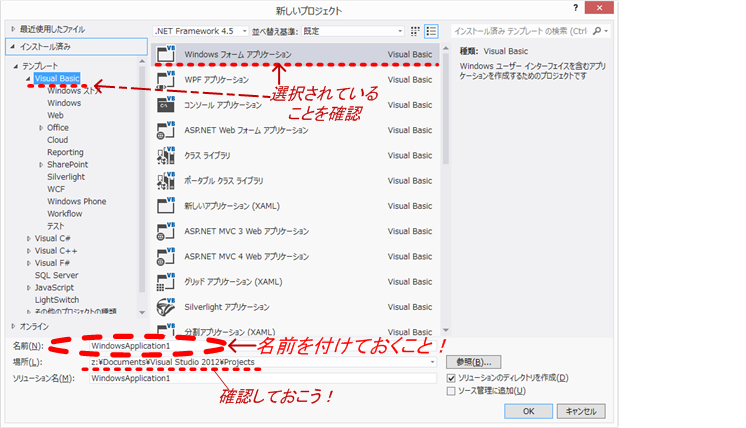
Task: Click the search magnifier icon
Action: coord(597,31)
